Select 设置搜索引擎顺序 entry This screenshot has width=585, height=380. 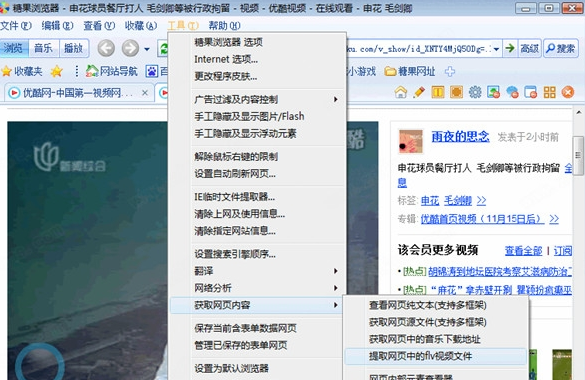257,254
